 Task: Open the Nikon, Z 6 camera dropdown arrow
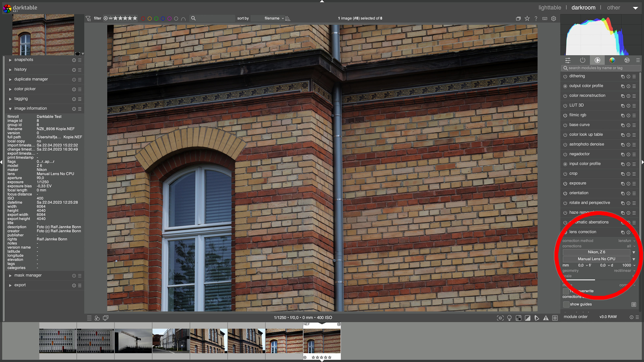coord(634,252)
